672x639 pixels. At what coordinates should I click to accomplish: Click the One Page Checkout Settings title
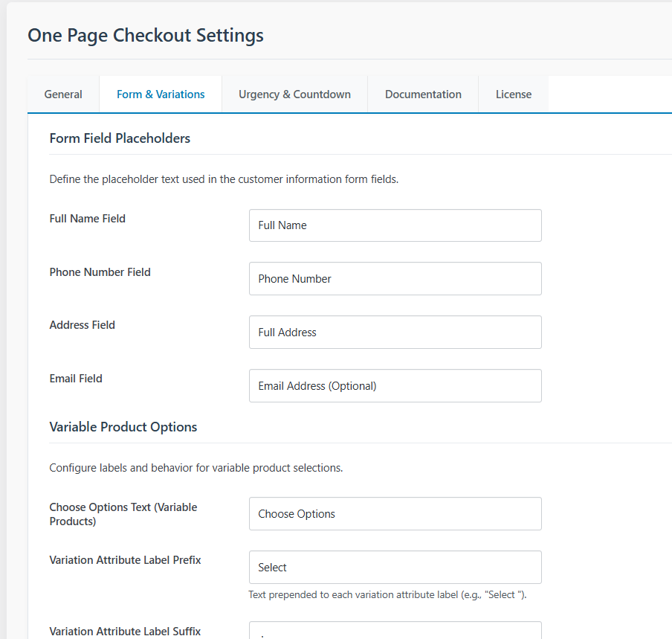(x=145, y=35)
